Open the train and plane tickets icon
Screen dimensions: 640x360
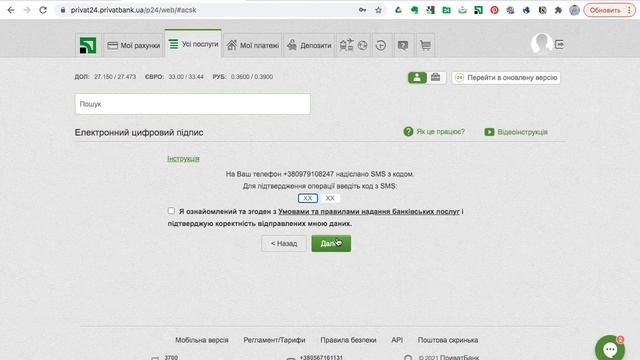[346, 45]
